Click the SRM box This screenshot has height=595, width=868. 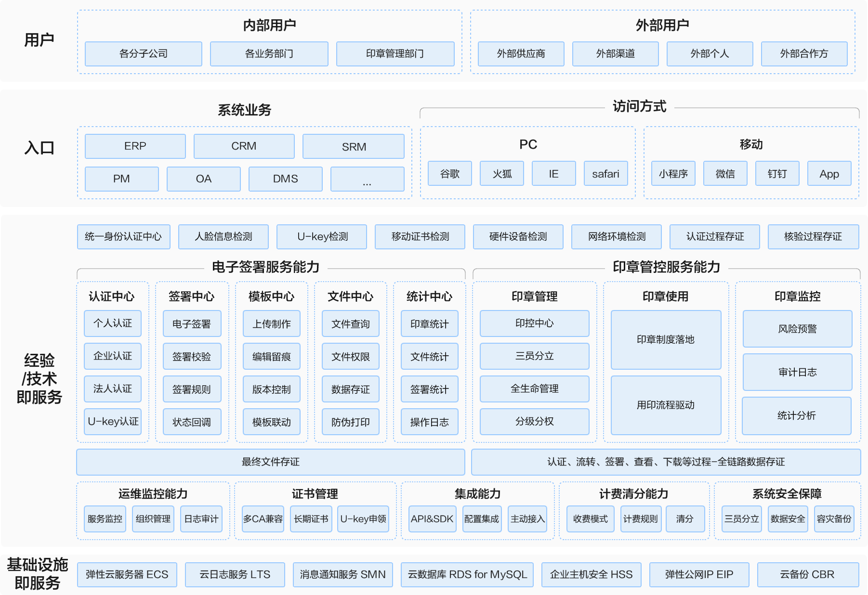tap(354, 146)
